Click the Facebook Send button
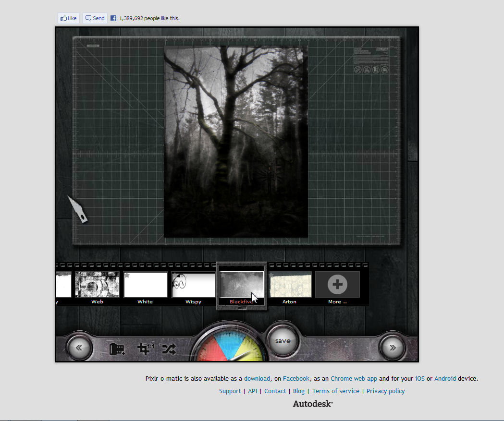The width and height of the screenshot is (504, 421). point(95,18)
